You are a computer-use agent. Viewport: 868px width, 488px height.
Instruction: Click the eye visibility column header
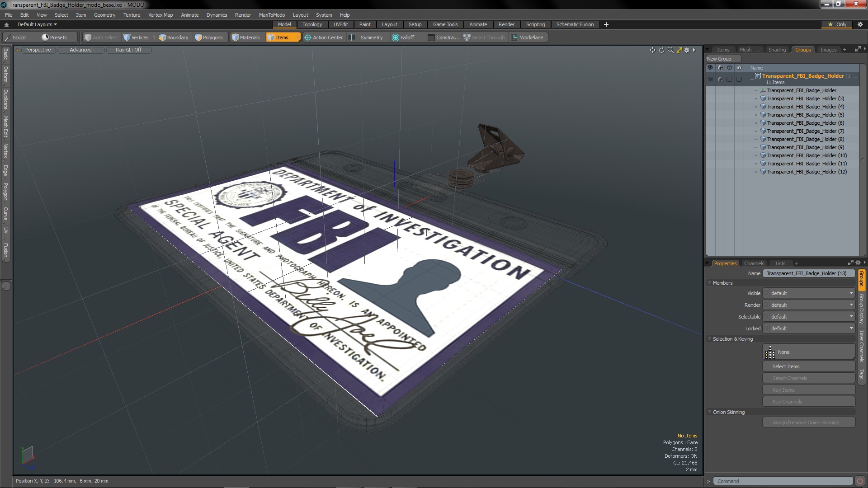[710, 68]
